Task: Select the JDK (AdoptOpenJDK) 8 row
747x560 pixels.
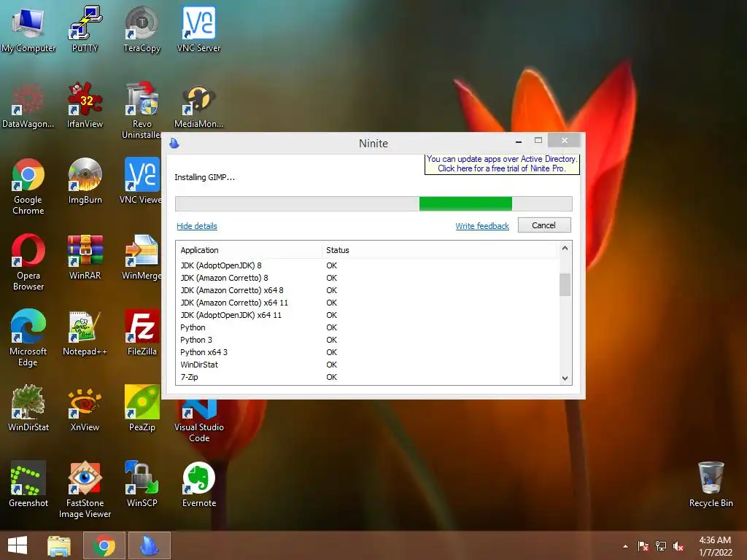Action: coord(368,265)
